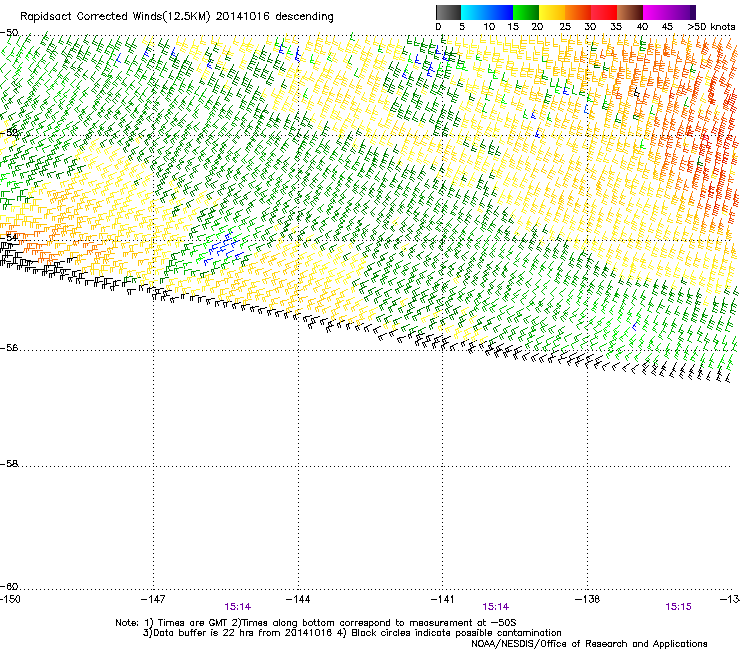Click the brown 35-40 knots legend segment
Screen dimensions: 740x650
(630, 12)
